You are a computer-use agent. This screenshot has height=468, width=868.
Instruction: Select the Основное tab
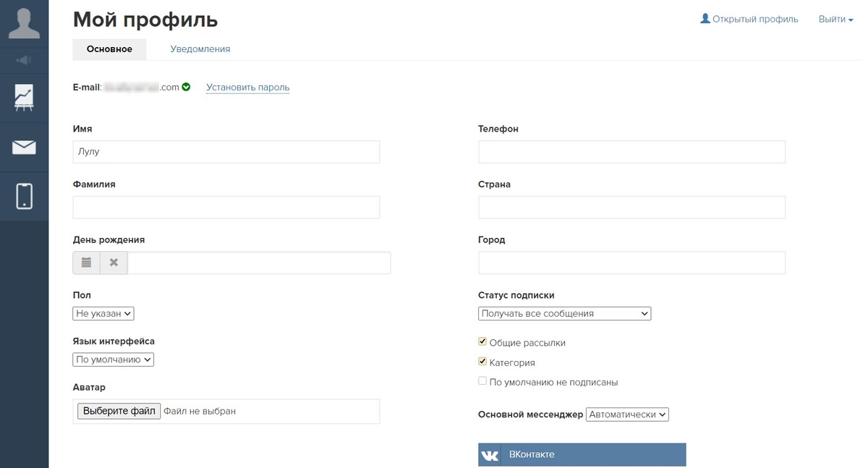[x=109, y=49]
